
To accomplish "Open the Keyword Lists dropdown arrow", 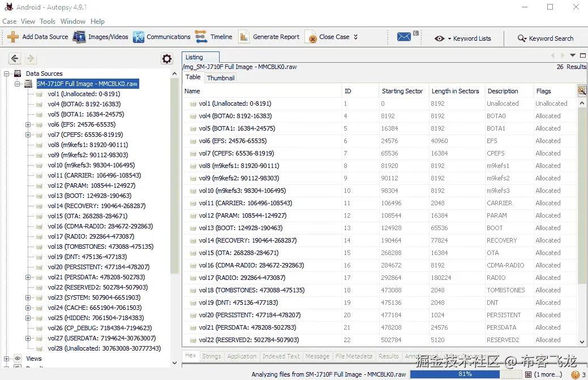I will 449,38.
